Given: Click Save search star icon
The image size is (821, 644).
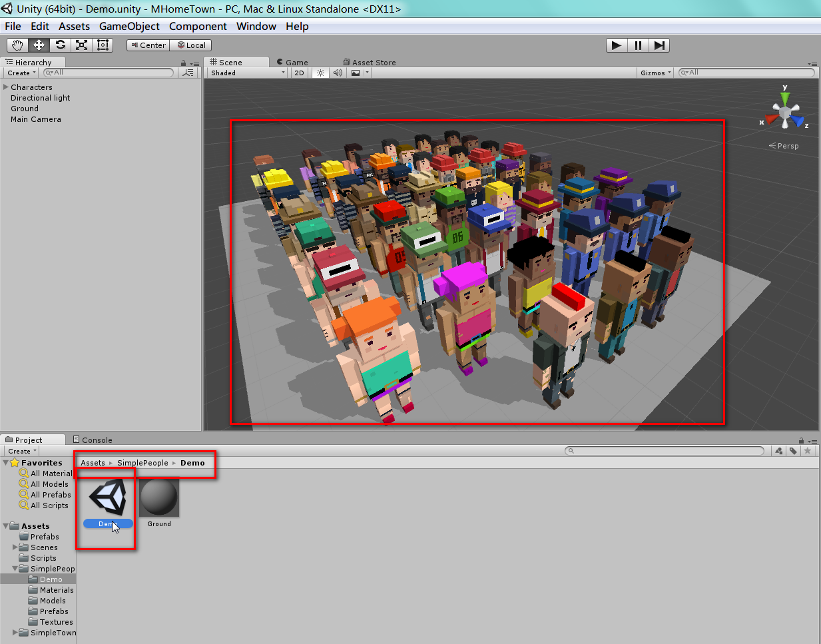Looking at the screenshot, I should [808, 451].
